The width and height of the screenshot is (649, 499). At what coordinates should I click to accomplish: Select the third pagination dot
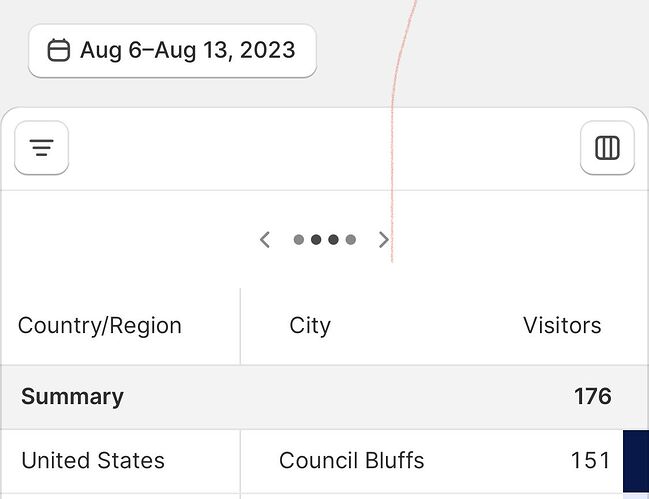click(x=334, y=240)
